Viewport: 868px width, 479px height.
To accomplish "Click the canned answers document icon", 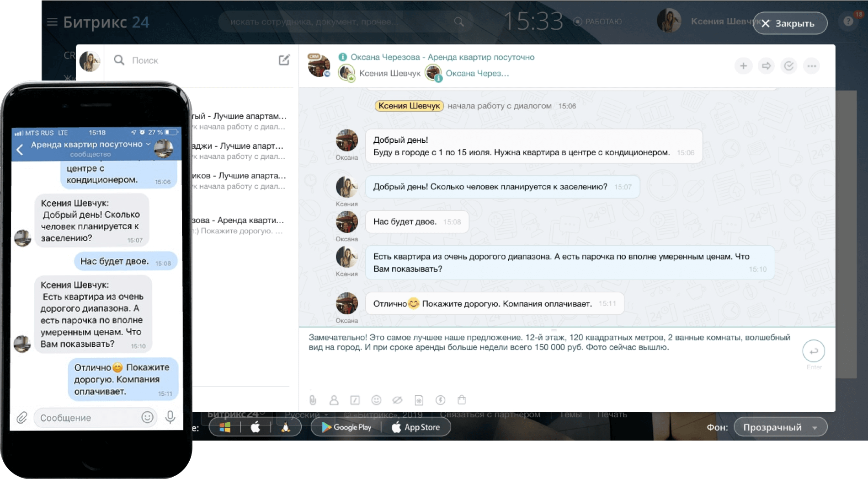I will click(x=419, y=400).
